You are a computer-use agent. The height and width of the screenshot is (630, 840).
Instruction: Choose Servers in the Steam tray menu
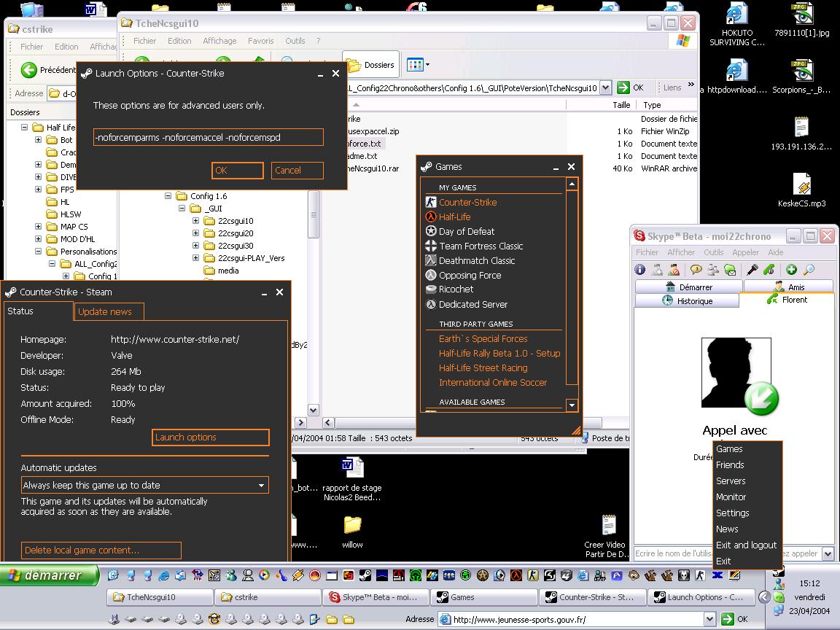click(x=731, y=481)
